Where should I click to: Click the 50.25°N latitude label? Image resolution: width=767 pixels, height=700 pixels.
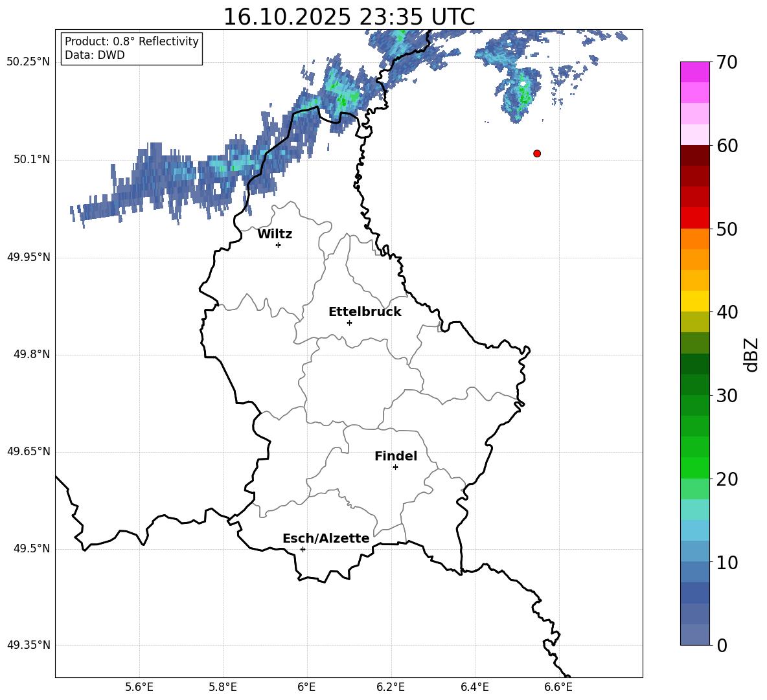pyautogui.click(x=29, y=62)
